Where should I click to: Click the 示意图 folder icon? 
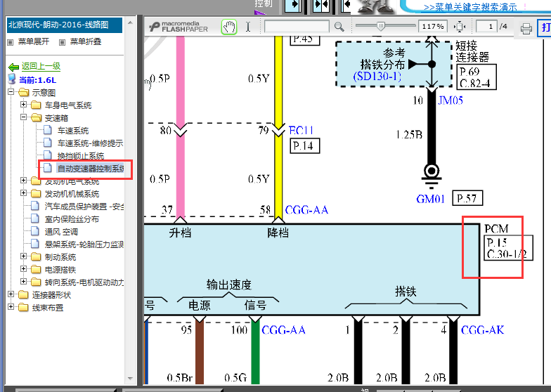tap(24, 93)
